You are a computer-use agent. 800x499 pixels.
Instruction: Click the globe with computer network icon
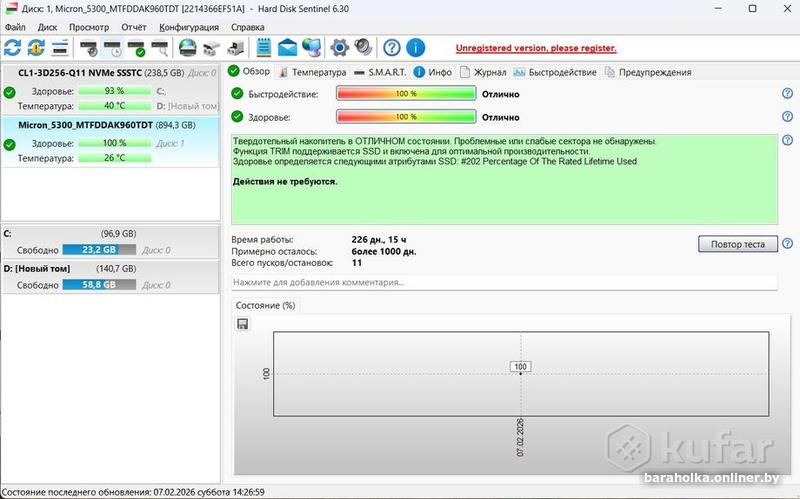311,48
